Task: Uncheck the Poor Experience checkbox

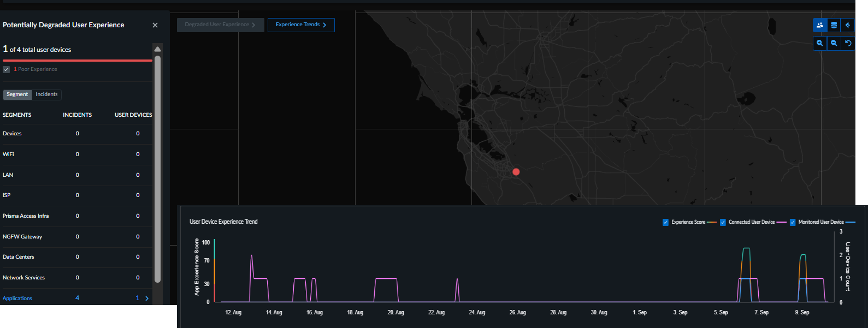Action: click(x=7, y=69)
